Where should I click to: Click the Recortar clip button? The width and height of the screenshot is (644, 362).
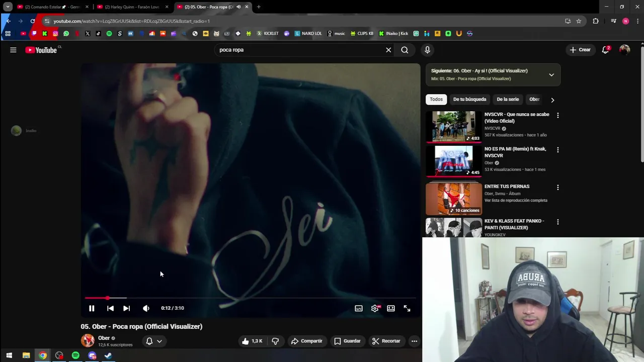point(386,341)
